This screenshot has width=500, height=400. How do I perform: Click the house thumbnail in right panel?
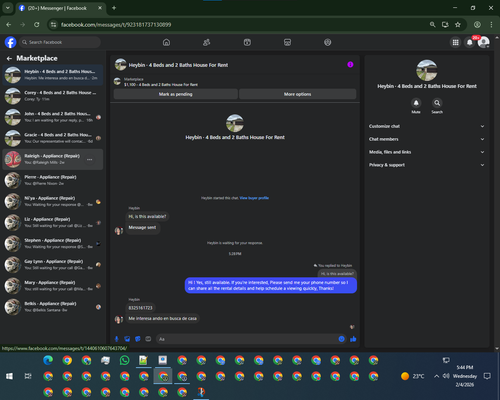point(427,70)
